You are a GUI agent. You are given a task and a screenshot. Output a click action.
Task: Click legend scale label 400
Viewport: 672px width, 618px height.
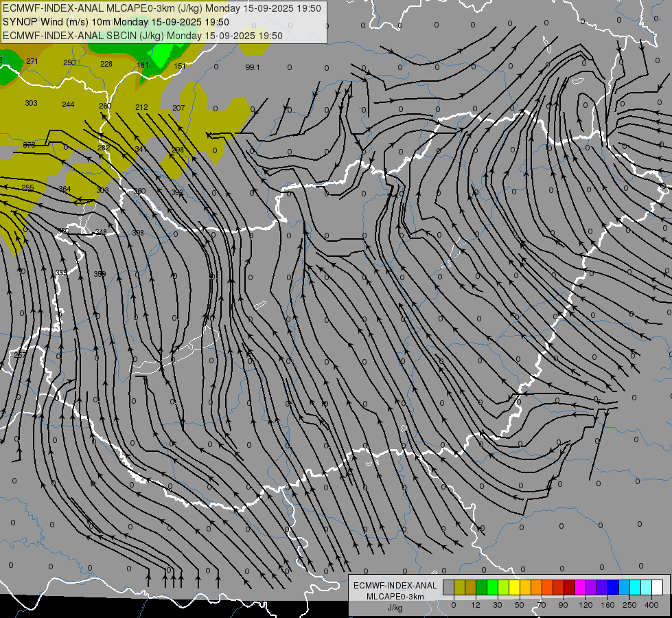click(x=651, y=605)
